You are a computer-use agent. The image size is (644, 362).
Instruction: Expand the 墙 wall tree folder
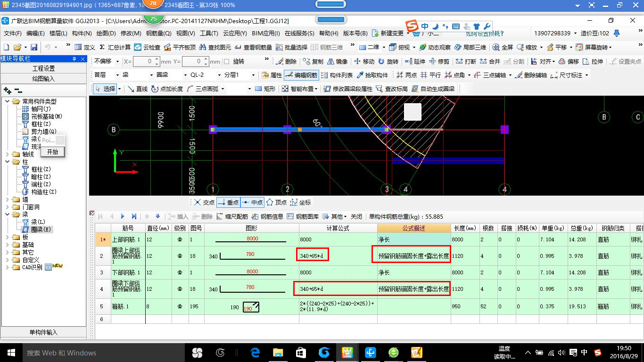pyautogui.click(x=7, y=199)
